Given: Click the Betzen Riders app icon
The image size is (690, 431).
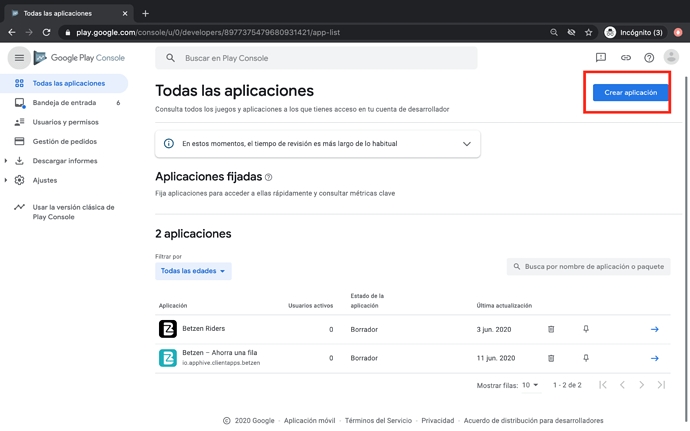Looking at the screenshot, I should click(x=168, y=329).
